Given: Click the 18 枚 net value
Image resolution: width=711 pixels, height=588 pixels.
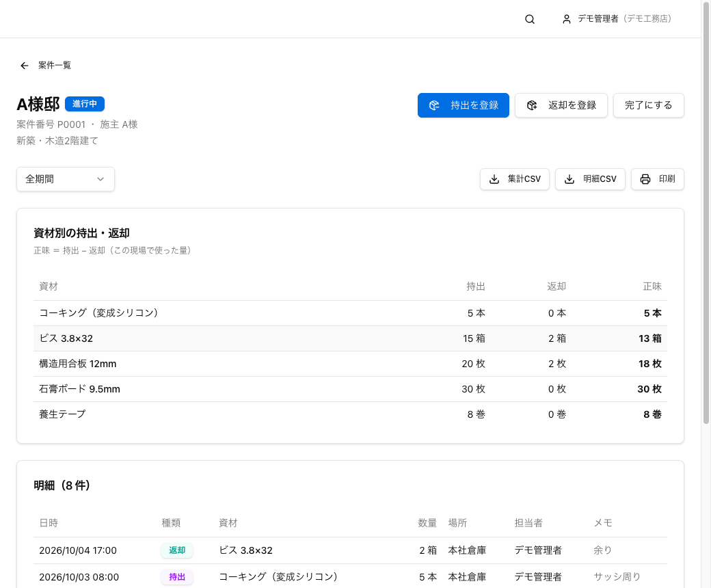Looking at the screenshot, I should (x=649, y=364).
